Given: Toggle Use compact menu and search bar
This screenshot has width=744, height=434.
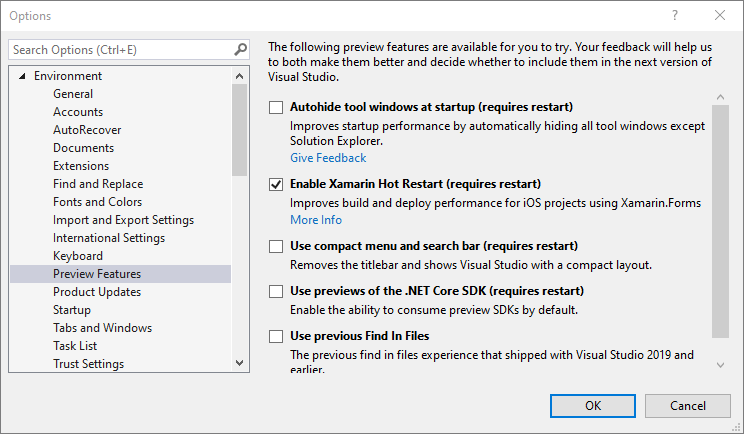Looking at the screenshot, I should (277, 246).
